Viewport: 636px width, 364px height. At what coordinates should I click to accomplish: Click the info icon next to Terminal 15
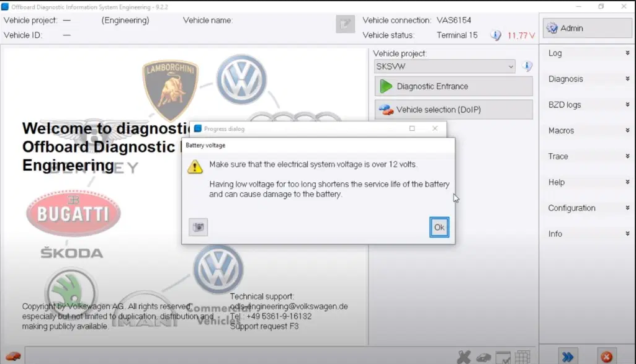[x=495, y=35]
